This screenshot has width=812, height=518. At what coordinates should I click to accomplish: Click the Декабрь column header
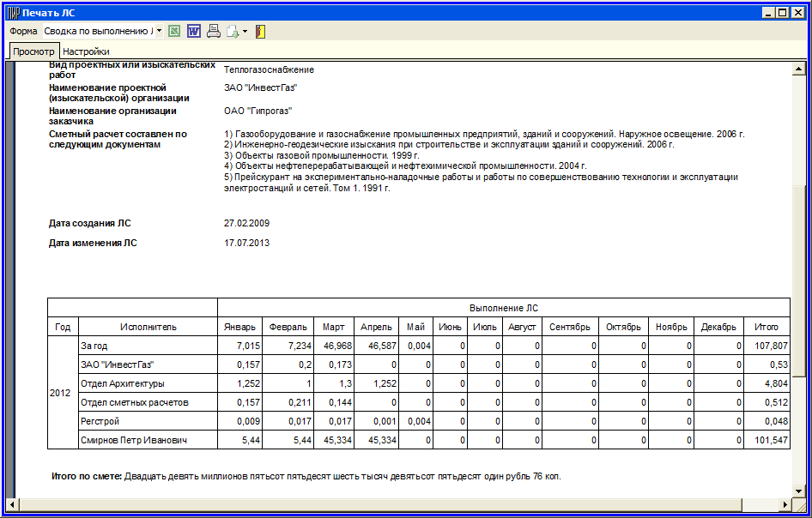[718, 327]
